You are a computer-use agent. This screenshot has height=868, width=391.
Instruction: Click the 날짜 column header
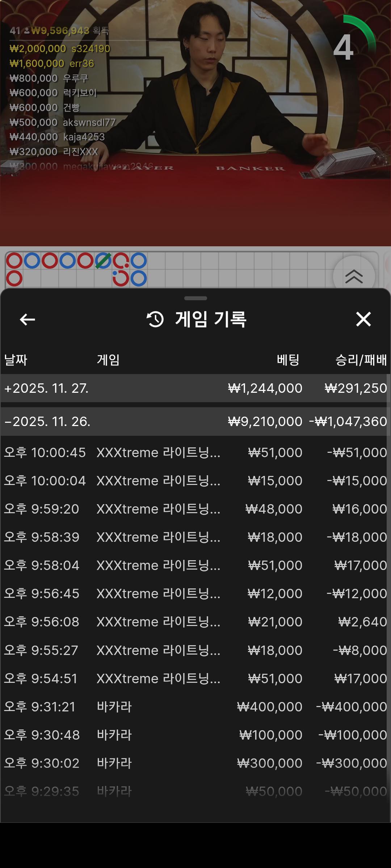(x=16, y=360)
